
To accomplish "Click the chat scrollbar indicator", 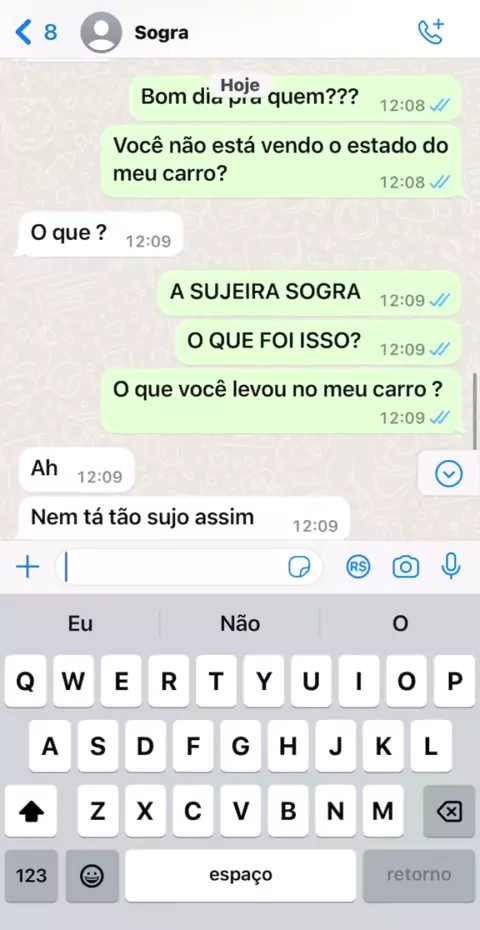I will pyautogui.click(x=475, y=411).
